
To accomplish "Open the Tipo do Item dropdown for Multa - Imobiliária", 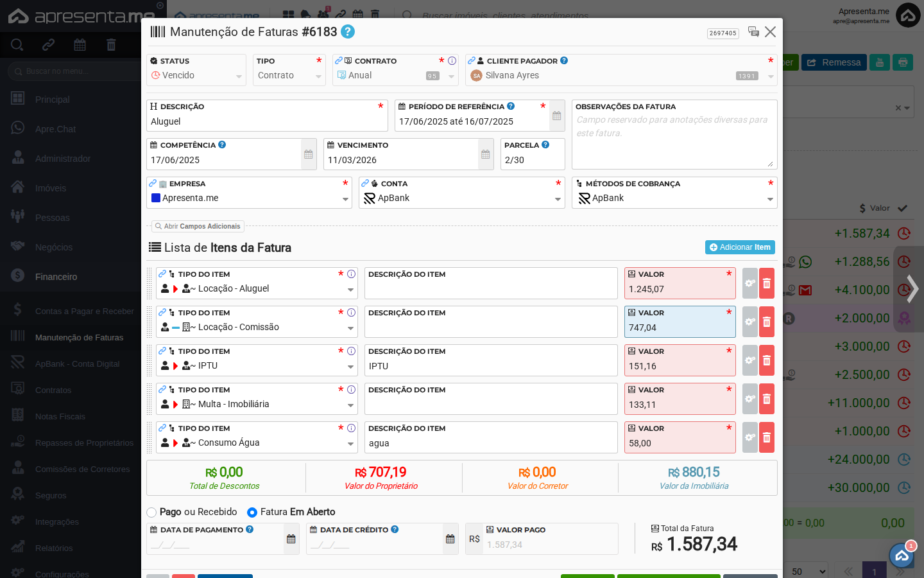I will click(350, 405).
